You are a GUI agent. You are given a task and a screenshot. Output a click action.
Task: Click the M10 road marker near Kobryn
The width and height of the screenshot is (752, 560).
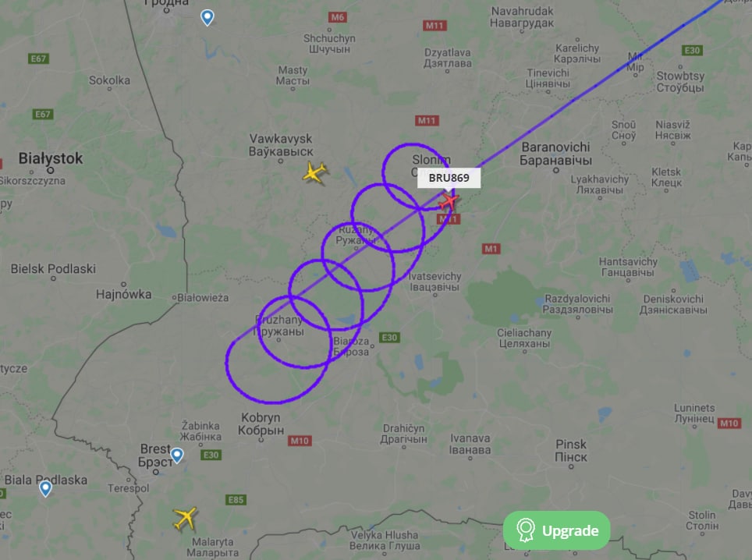point(300,441)
